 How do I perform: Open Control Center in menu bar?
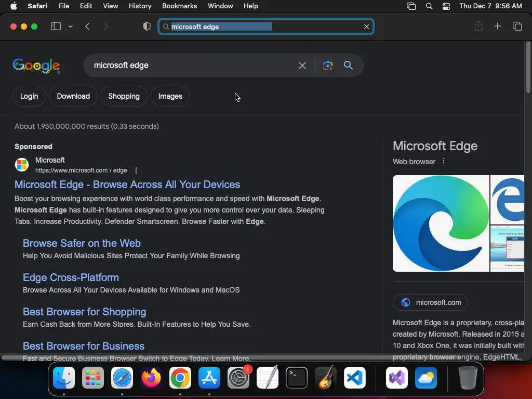click(446, 6)
